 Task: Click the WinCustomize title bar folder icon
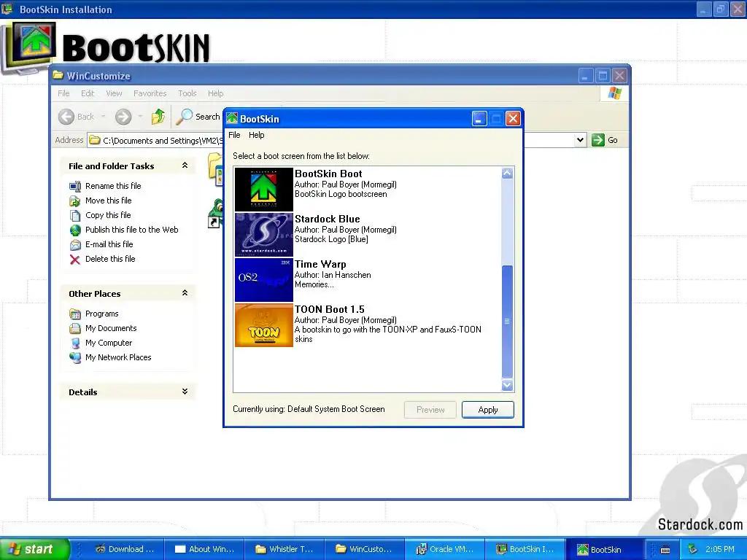tap(58, 75)
